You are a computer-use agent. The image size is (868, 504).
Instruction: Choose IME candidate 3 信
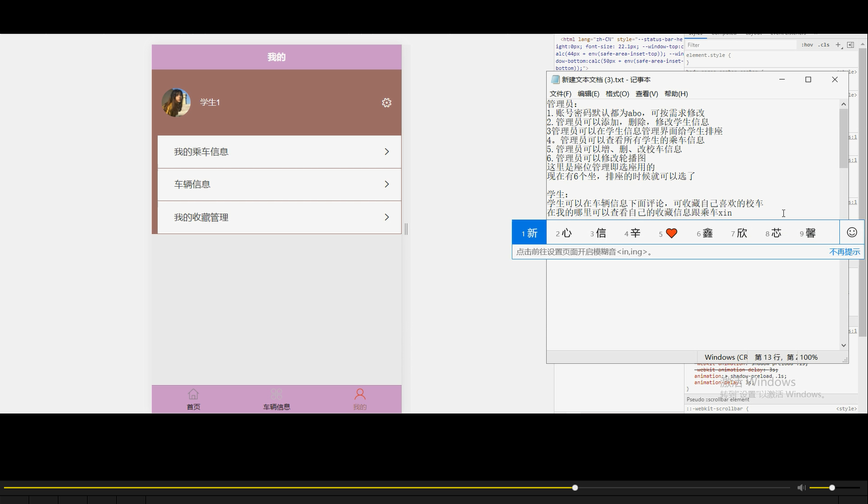pyautogui.click(x=598, y=233)
